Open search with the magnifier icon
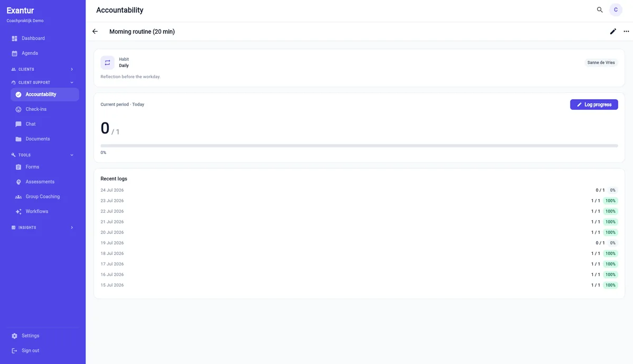 click(x=600, y=10)
